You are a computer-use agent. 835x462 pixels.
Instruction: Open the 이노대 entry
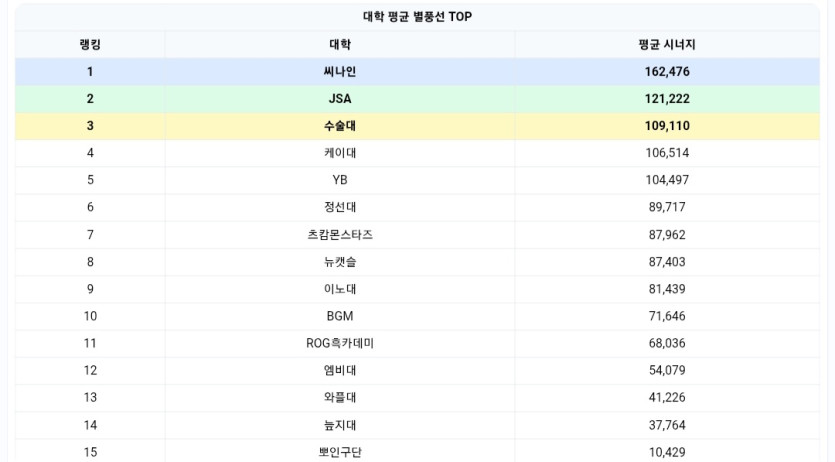coord(340,289)
